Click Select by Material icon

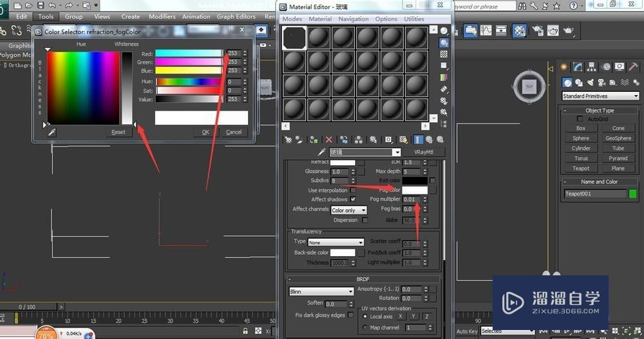pos(444,112)
